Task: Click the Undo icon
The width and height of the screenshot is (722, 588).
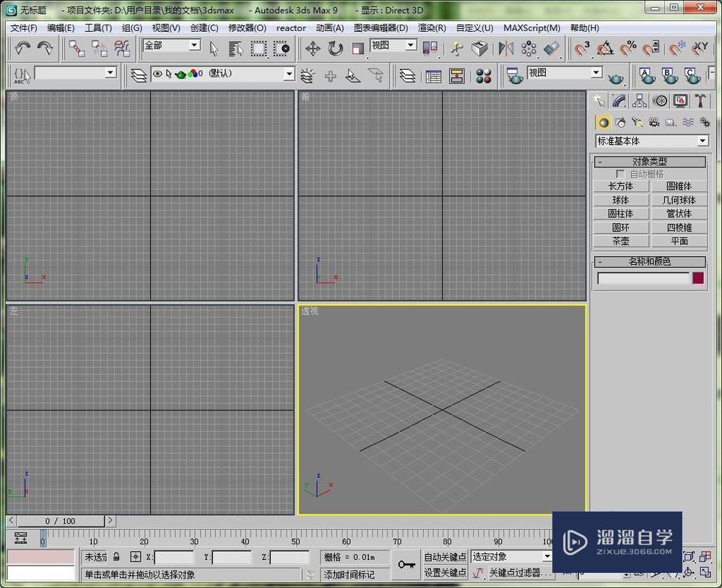Action: [22, 48]
